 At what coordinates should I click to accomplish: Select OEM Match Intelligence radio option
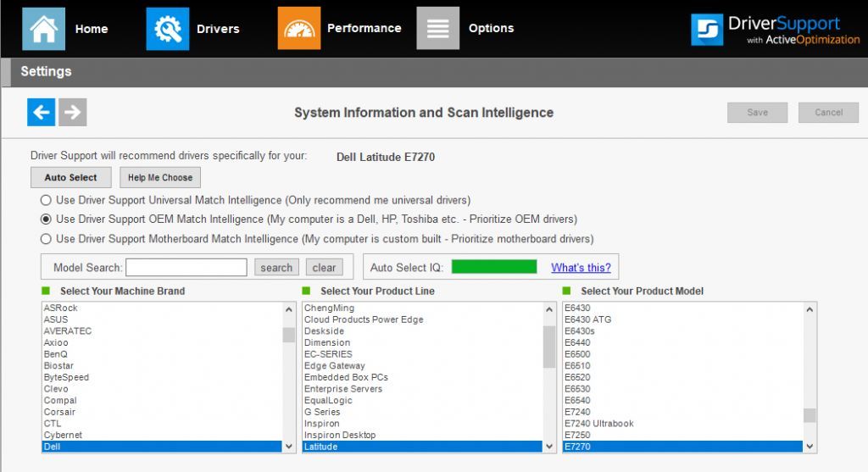46,219
